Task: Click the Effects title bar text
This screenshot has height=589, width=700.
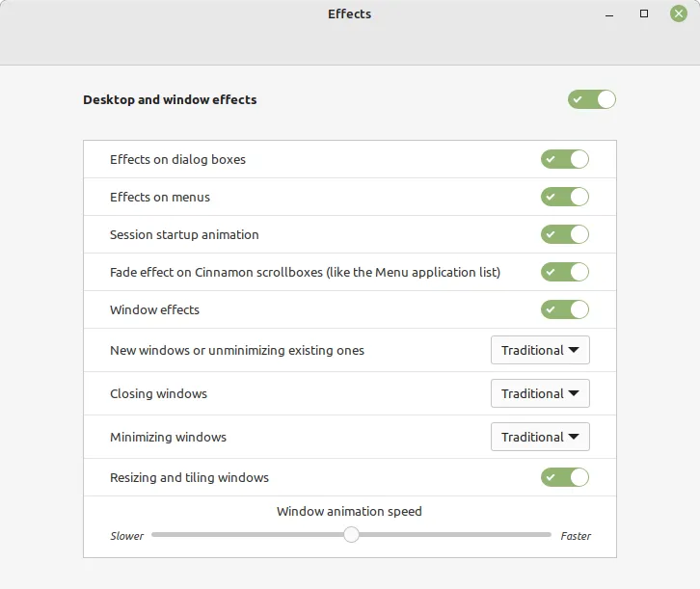Action: click(349, 14)
